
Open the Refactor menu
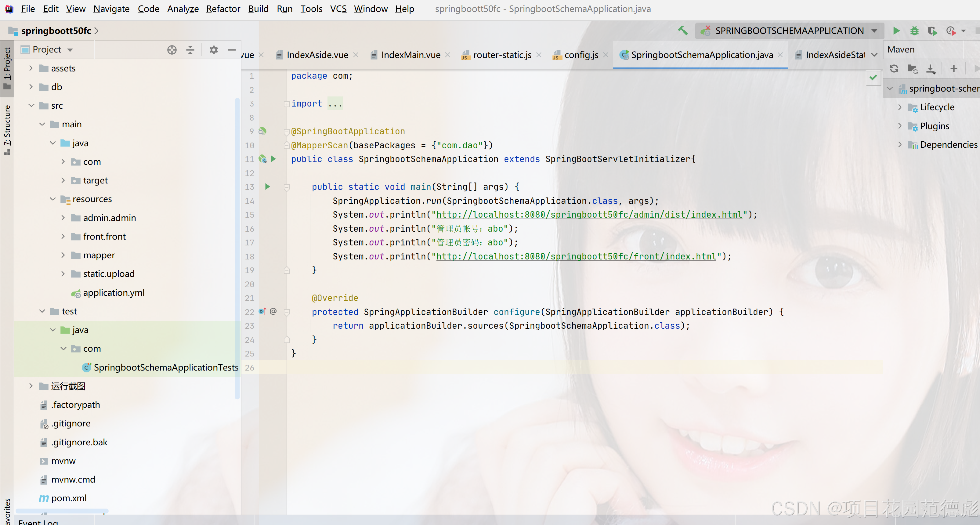coord(223,9)
